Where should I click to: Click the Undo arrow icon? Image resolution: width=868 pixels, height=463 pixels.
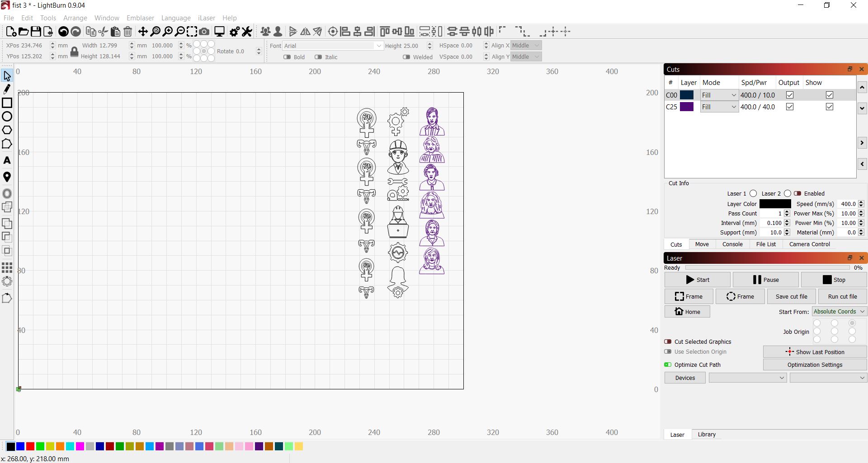coord(63,32)
